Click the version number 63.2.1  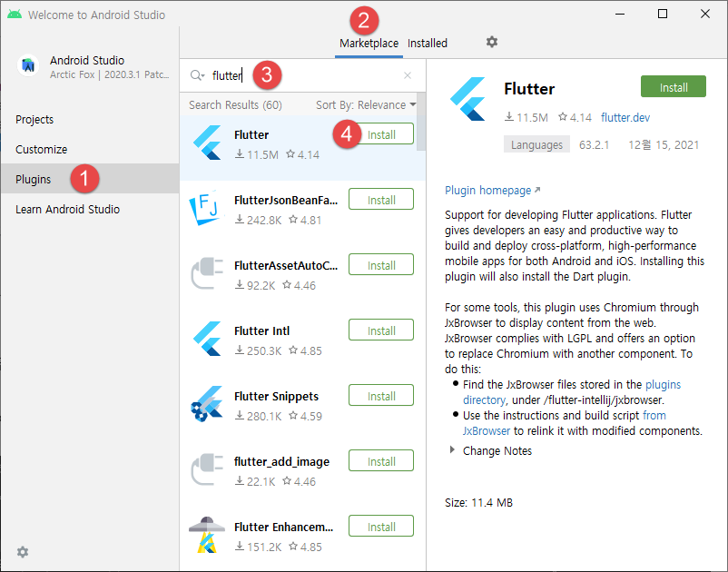(594, 145)
